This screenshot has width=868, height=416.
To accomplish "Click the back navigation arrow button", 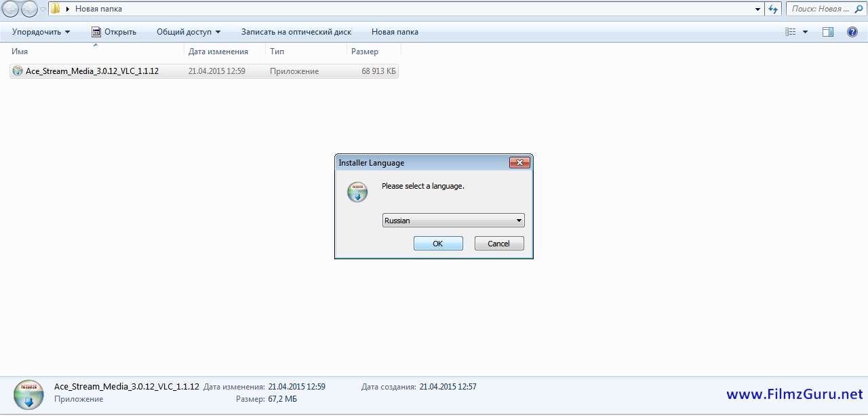I will pos(11,9).
